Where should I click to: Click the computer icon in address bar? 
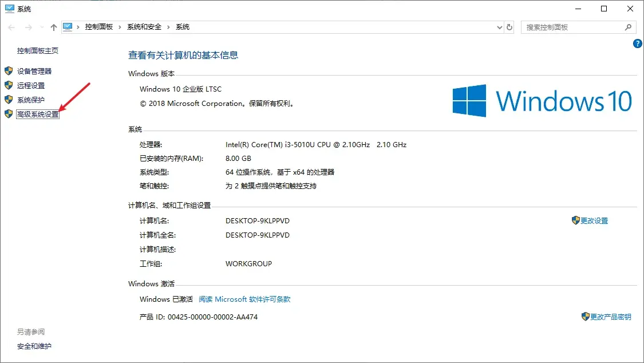coord(68,27)
